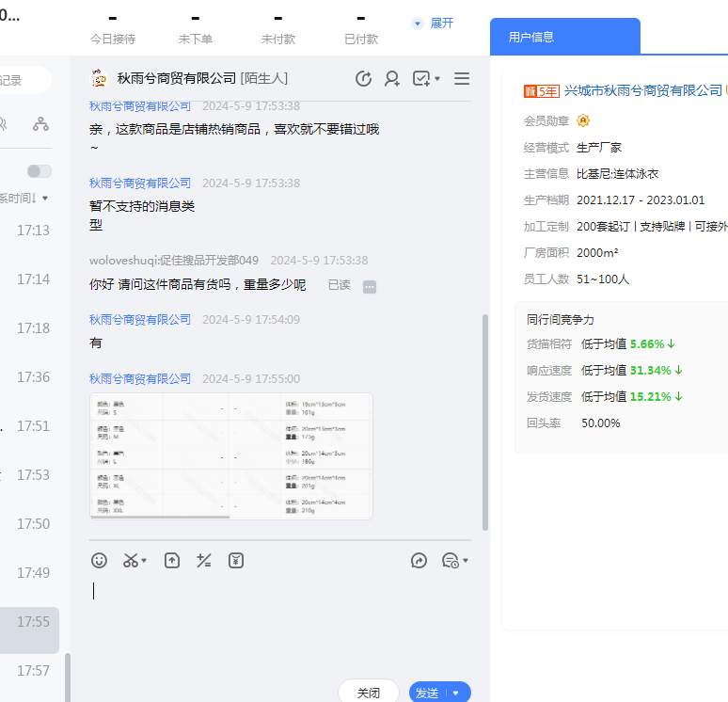This screenshot has height=702, width=728.
Task: Click the forward conversation arrow icon
Action: click(419, 561)
